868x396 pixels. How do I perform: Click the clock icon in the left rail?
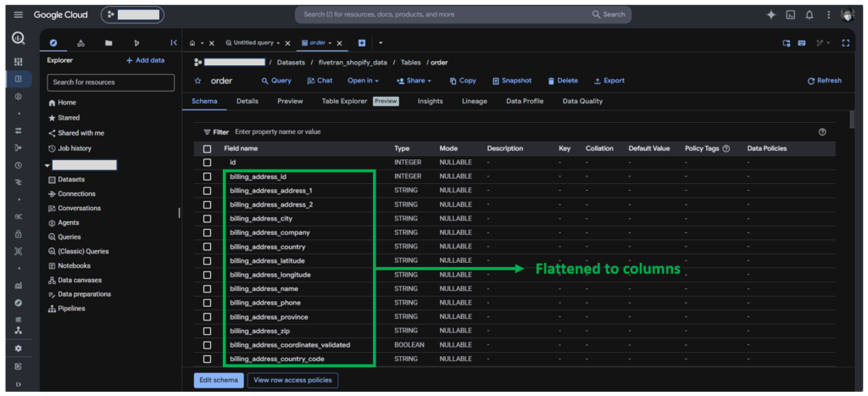pyautogui.click(x=19, y=165)
